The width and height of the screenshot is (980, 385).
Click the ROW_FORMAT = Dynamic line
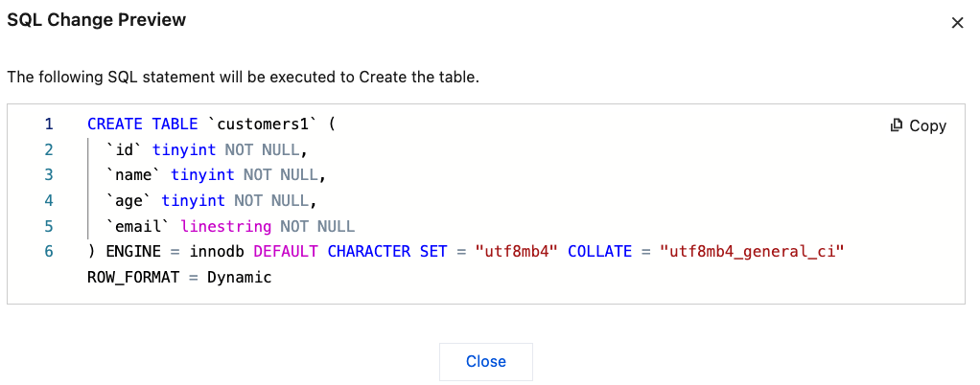pyautogui.click(x=179, y=278)
